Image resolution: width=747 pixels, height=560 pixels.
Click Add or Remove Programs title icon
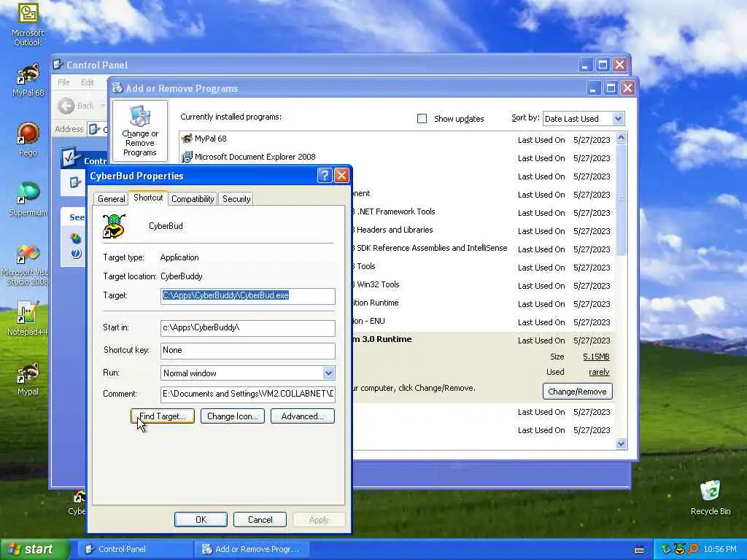click(x=117, y=88)
